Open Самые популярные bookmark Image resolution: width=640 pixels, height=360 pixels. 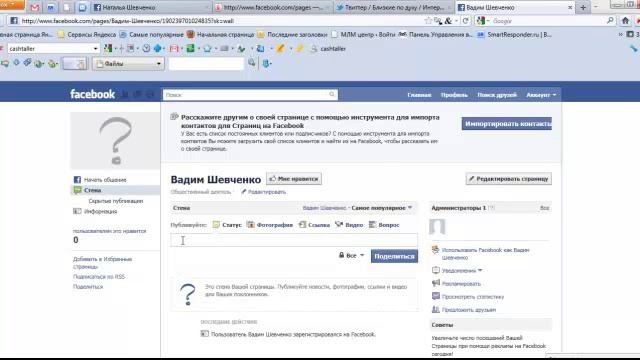(x=151, y=35)
